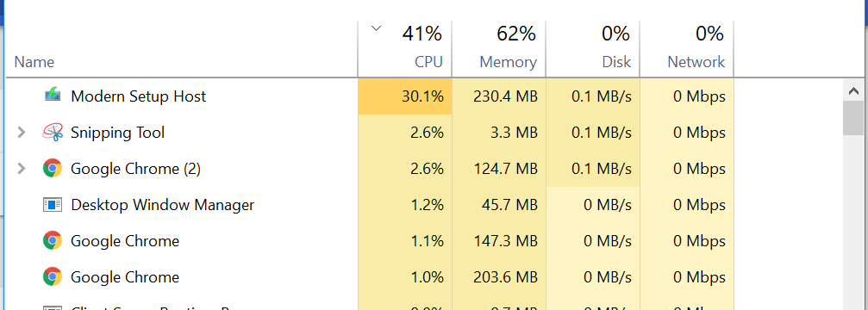
Task: Sort by the Disk column header
Action: click(x=593, y=49)
